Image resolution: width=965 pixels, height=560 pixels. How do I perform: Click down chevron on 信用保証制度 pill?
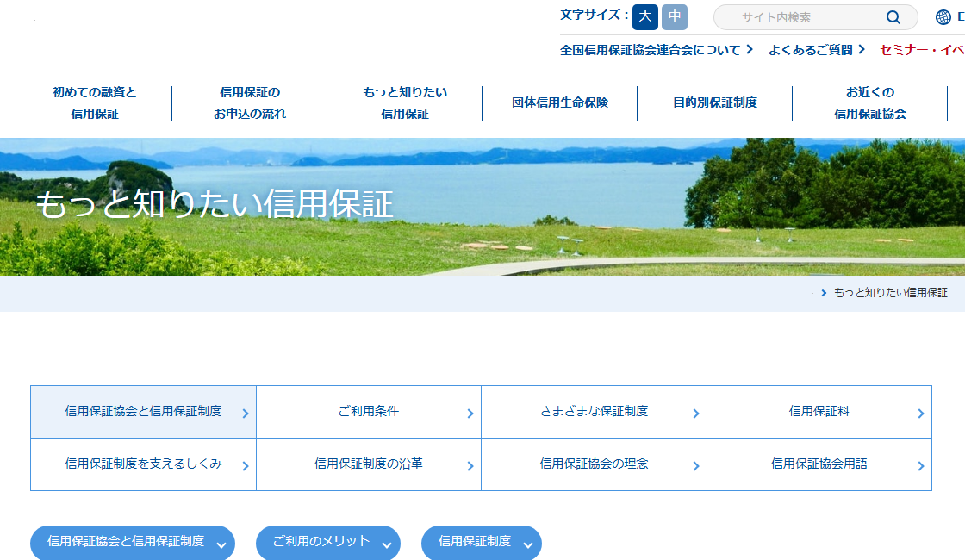click(x=528, y=545)
